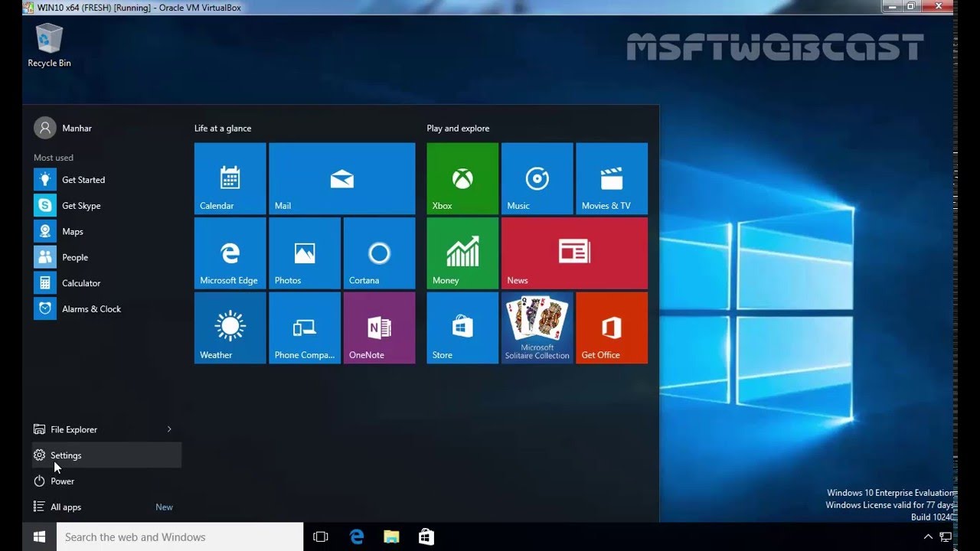Open Store from the taskbar
The image size is (980, 551).
(x=426, y=537)
